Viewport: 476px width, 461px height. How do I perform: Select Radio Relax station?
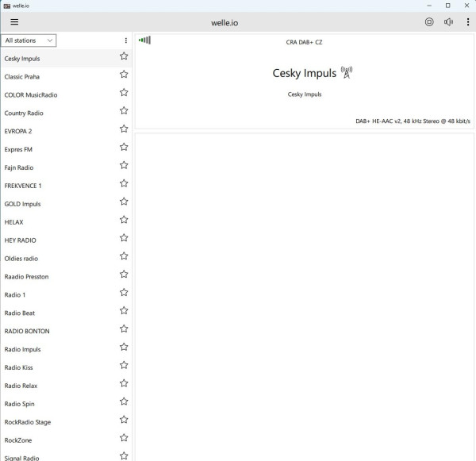coord(66,386)
